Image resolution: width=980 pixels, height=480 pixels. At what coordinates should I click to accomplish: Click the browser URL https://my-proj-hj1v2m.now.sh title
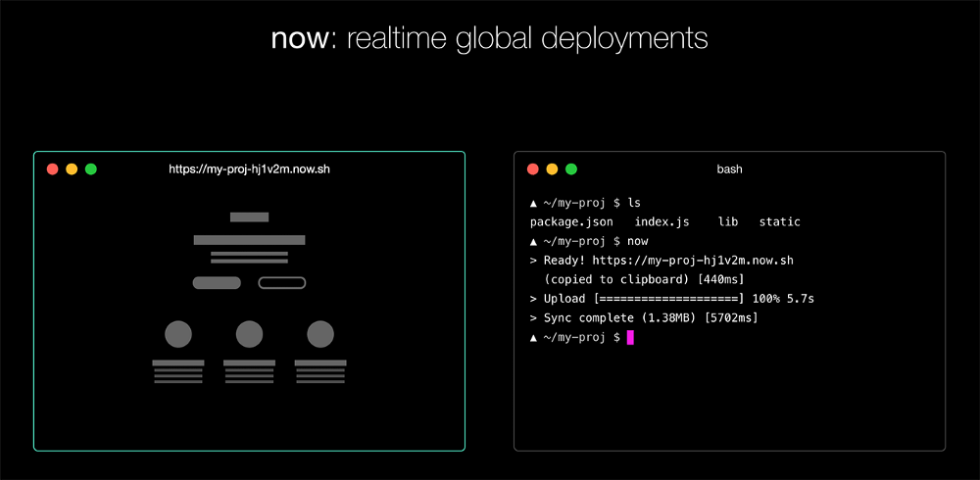pyautogui.click(x=249, y=169)
